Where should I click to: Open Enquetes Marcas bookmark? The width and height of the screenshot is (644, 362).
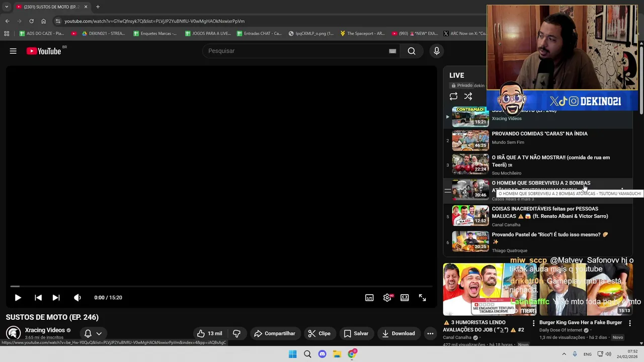coord(155,34)
